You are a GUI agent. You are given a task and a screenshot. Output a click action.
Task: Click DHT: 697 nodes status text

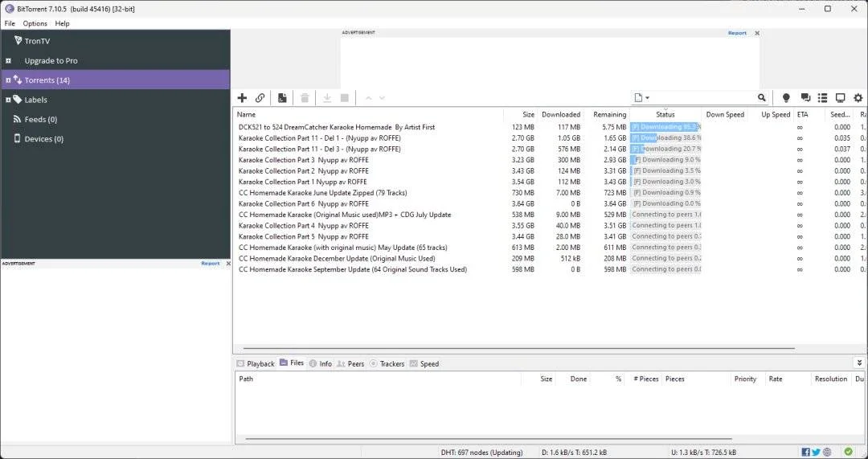(x=481, y=453)
